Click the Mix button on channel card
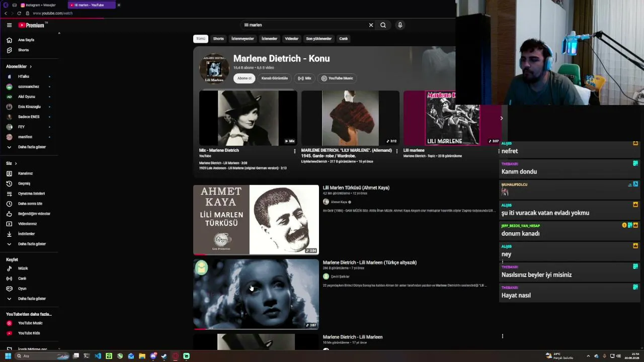Viewport: 644px width, 362px height. [304, 78]
